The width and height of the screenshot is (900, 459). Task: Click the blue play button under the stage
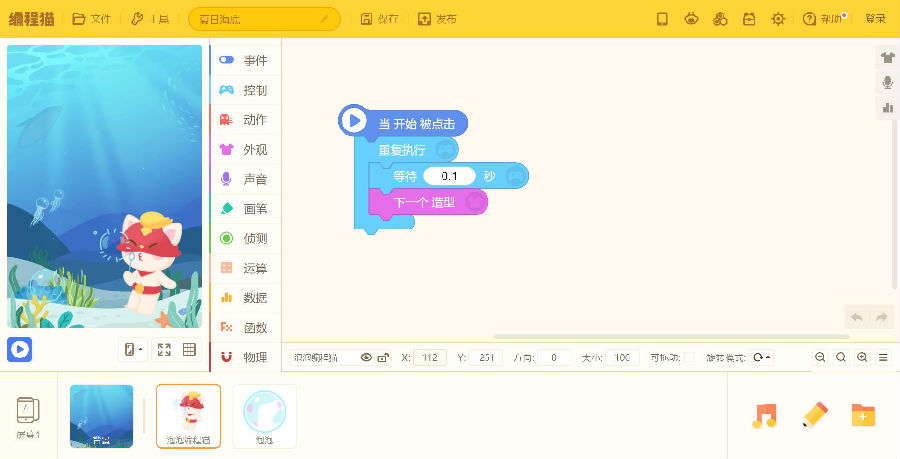(20, 349)
